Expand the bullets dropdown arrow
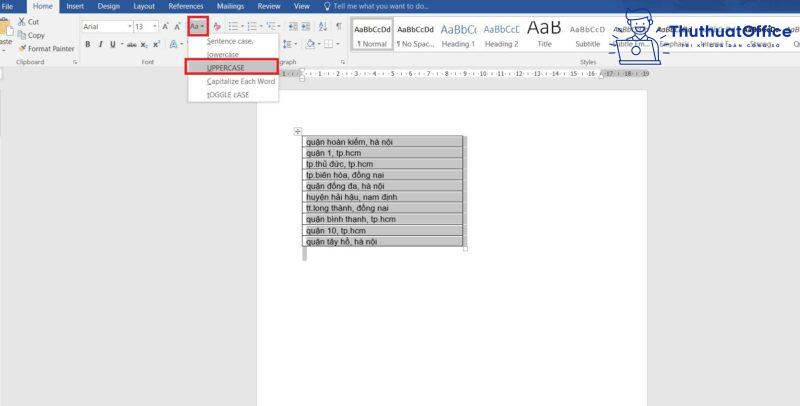Screen dimensions: 800x406 (242, 27)
